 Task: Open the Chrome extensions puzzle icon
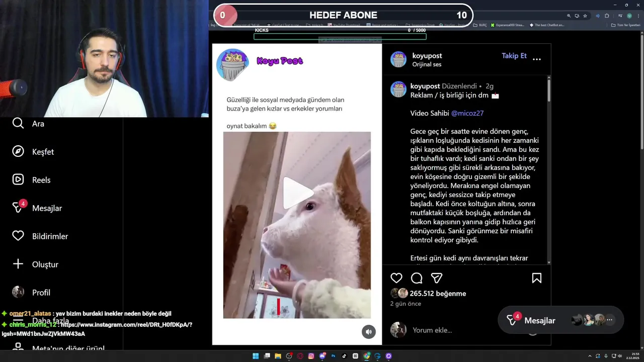(607, 16)
